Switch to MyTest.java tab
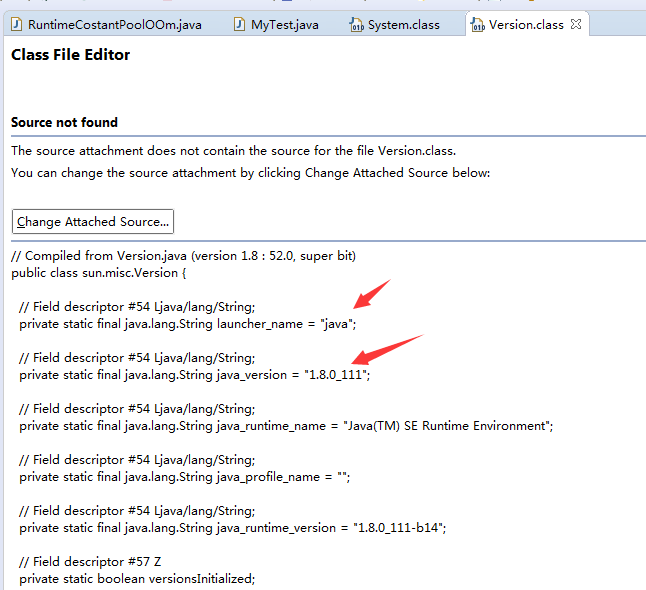The image size is (646, 590). [276, 25]
